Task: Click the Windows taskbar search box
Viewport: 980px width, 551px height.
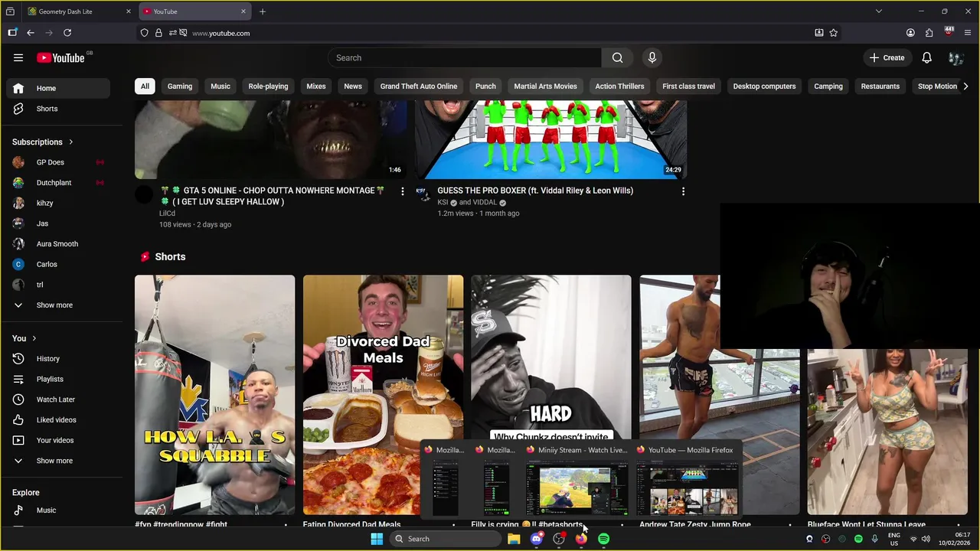Action: coord(446,539)
